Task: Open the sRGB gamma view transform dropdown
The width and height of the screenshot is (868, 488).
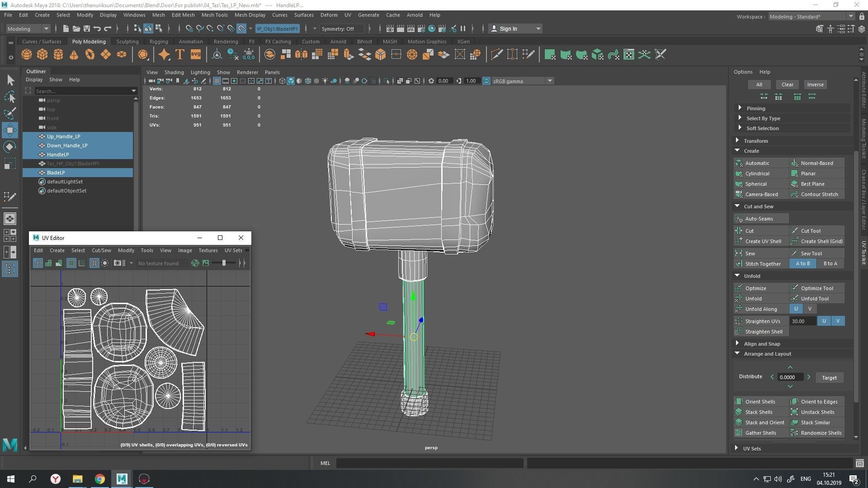Action: tap(523, 81)
